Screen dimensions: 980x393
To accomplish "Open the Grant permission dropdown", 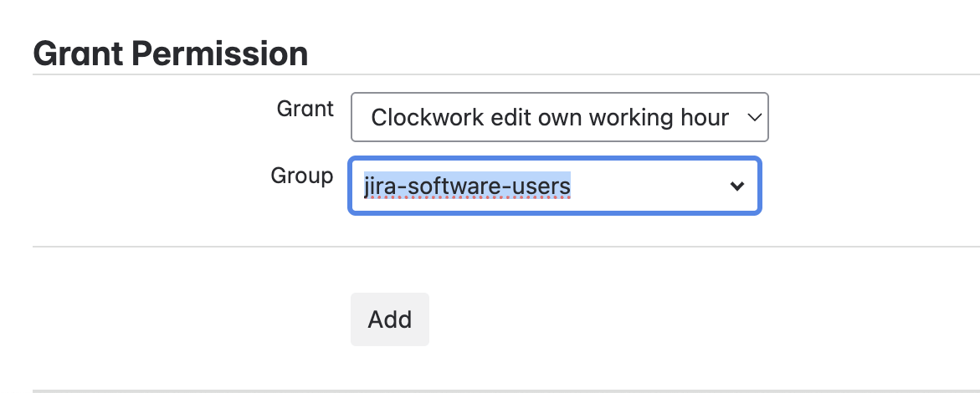I will 559,118.
